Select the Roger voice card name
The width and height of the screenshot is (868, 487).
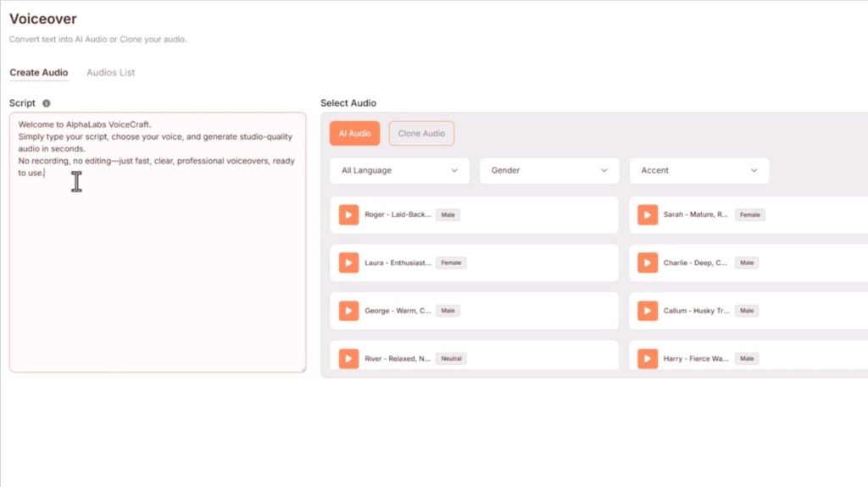coord(398,215)
